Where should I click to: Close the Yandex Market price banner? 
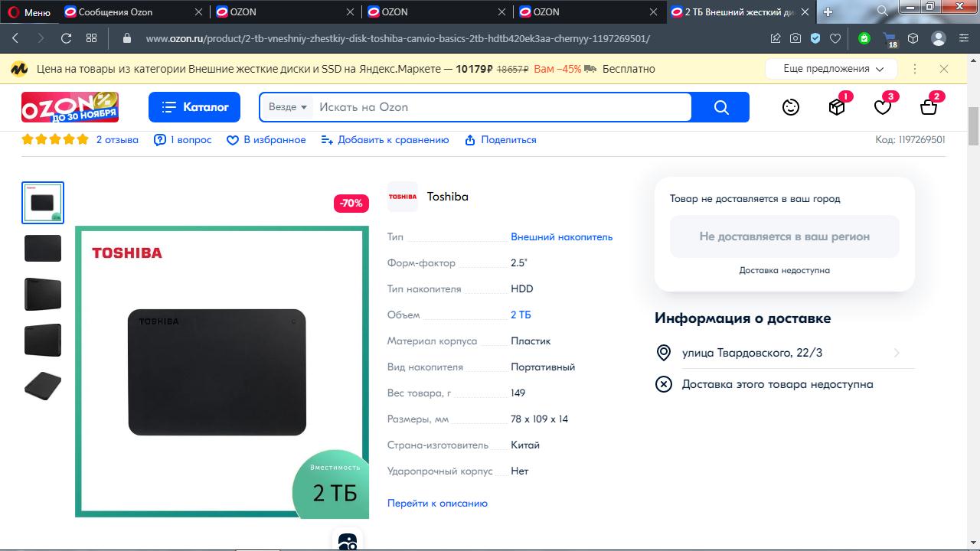coord(944,69)
